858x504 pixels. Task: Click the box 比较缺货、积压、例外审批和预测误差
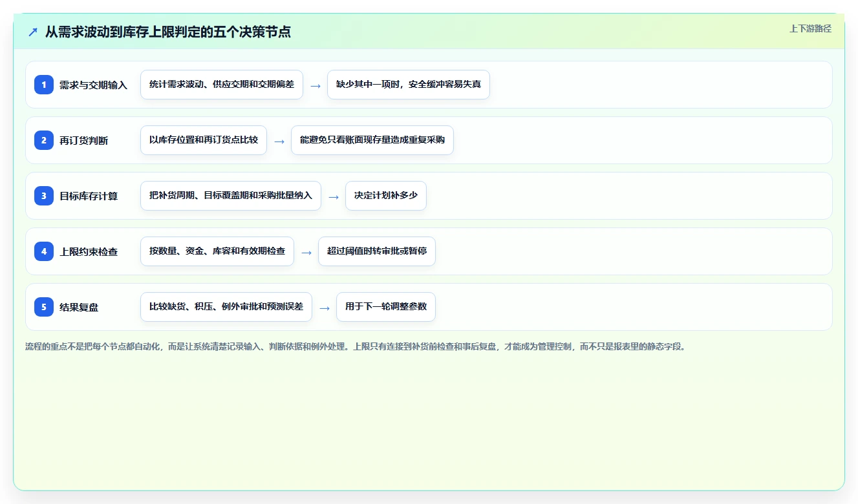point(226,307)
